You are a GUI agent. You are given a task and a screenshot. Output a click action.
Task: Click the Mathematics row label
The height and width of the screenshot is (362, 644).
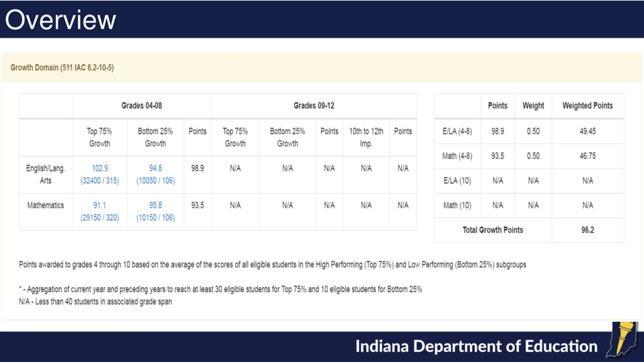coord(46,205)
